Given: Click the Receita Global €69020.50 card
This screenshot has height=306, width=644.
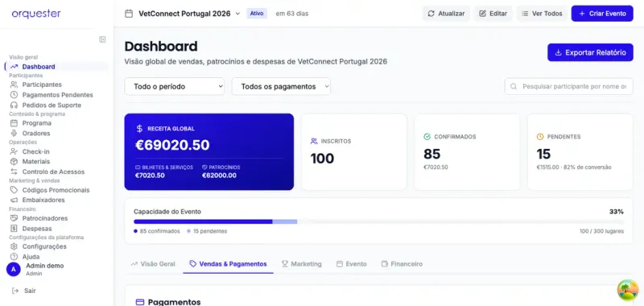Looking at the screenshot, I should [209, 152].
